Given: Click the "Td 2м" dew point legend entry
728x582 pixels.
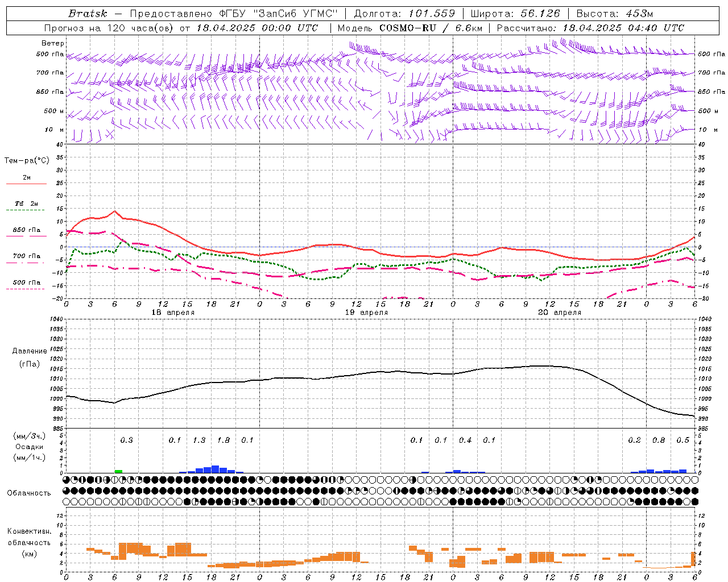Looking at the screenshot, I should 27,203.
